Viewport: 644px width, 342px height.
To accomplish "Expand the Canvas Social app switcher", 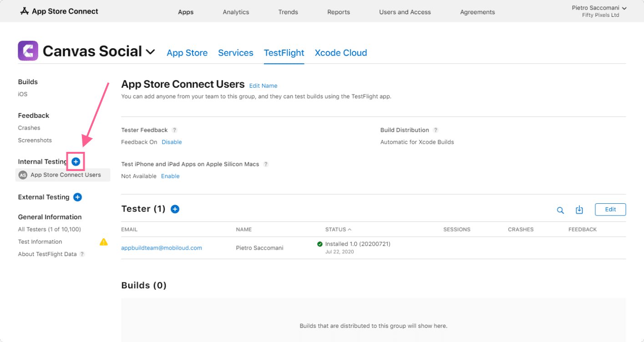I will pyautogui.click(x=150, y=52).
